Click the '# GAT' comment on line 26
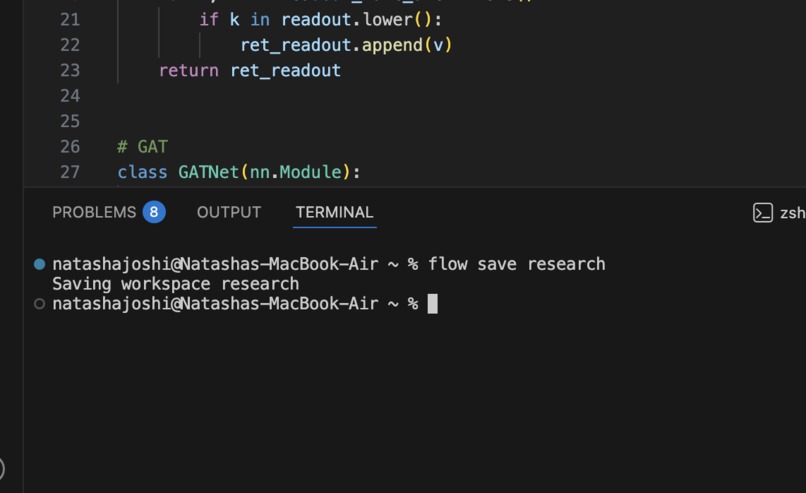 tap(142, 147)
